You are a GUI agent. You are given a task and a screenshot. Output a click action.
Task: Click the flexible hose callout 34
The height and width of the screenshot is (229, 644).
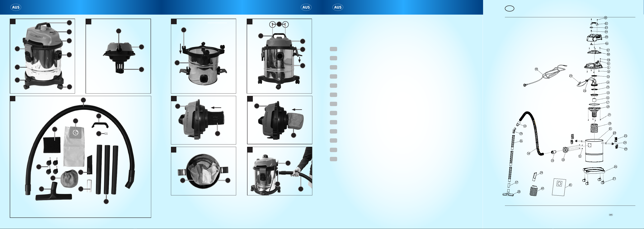pyautogui.click(x=529, y=153)
